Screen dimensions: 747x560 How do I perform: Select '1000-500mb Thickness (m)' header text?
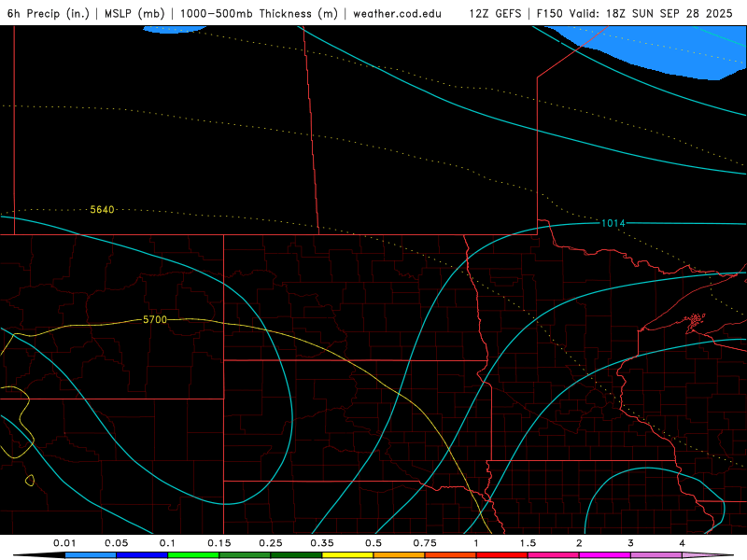tap(259, 13)
